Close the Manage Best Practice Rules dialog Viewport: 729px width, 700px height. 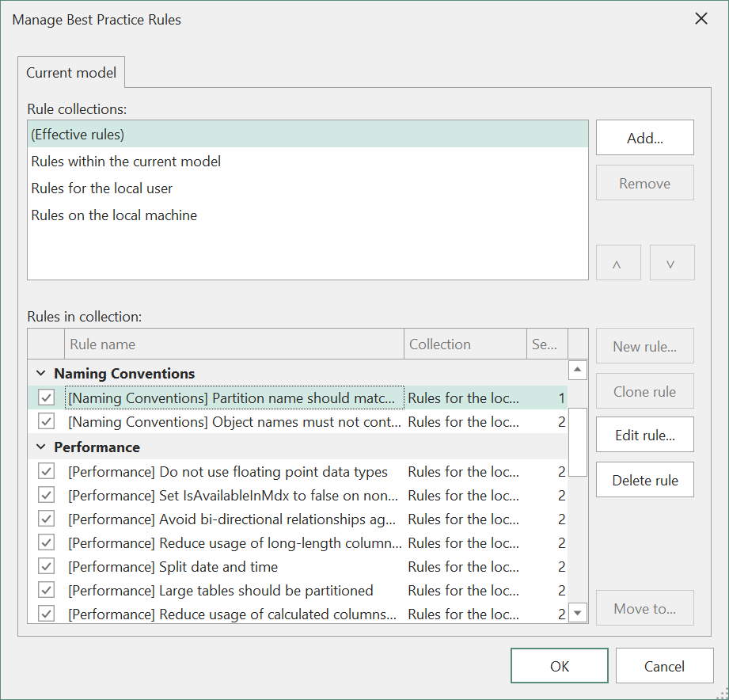[x=701, y=19]
